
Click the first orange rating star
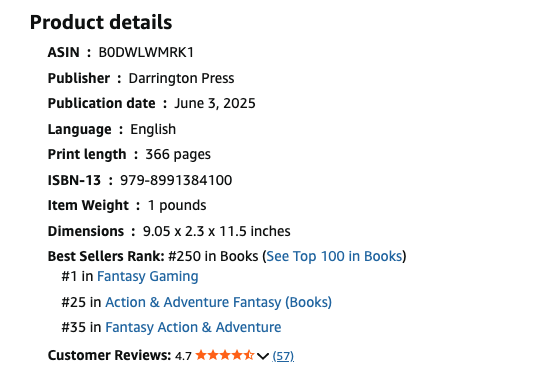click(201, 355)
